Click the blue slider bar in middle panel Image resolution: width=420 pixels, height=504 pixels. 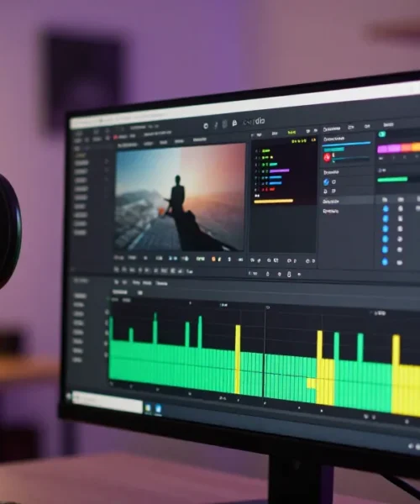(x=347, y=143)
